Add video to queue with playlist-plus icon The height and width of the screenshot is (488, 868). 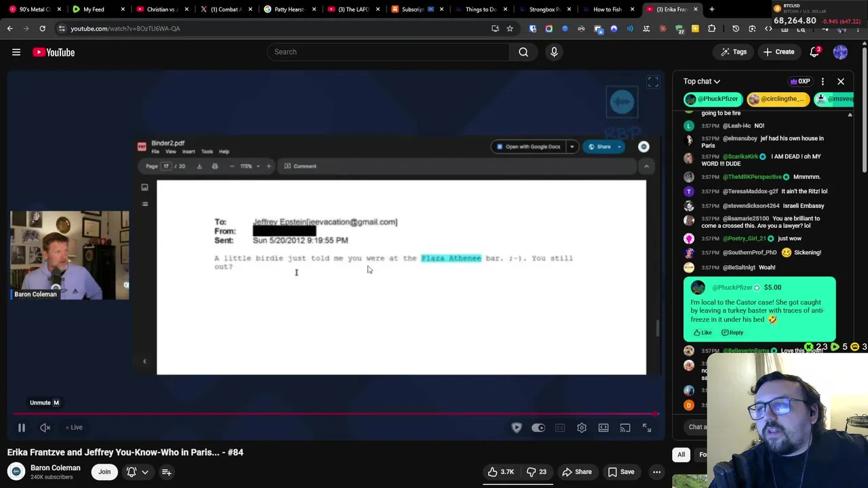[x=166, y=472]
